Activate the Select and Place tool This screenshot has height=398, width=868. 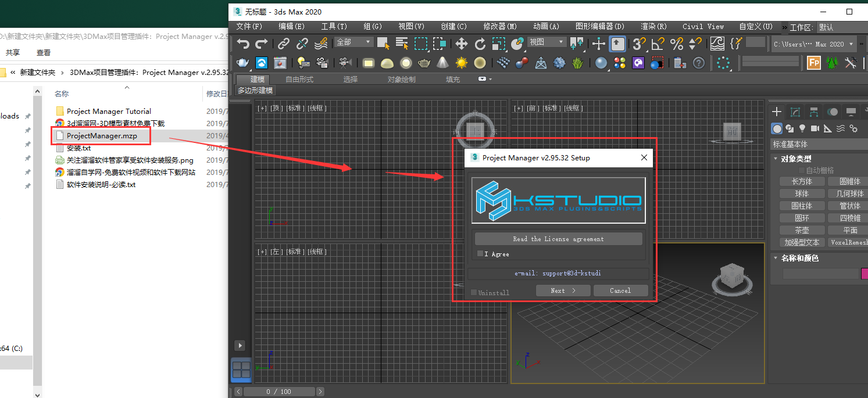[x=517, y=44]
